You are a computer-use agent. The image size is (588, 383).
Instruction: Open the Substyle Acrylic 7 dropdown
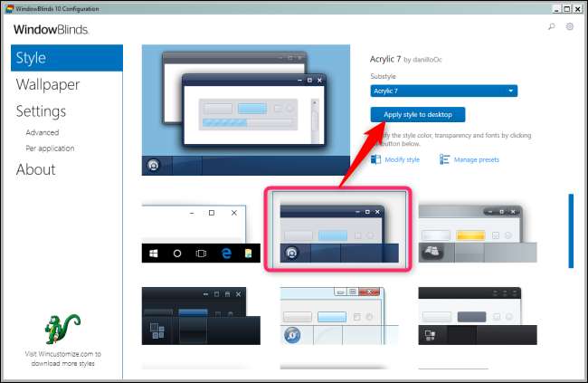pyautogui.click(x=443, y=91)
